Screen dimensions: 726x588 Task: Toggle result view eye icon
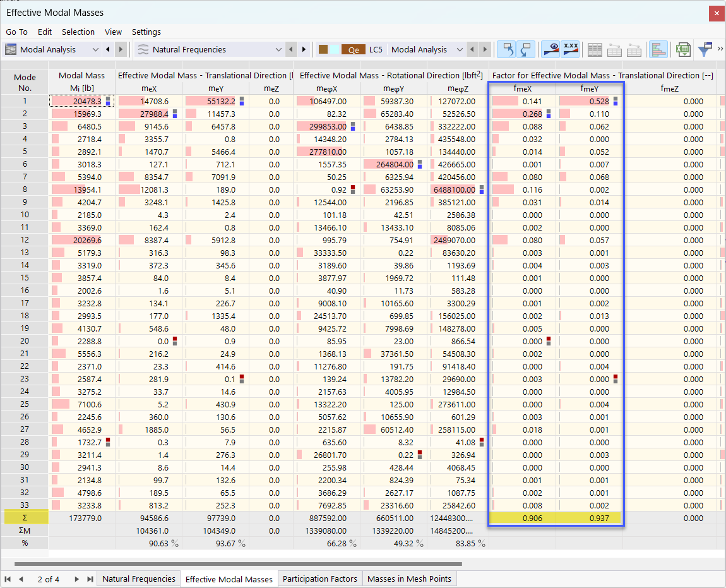(551, 50)
